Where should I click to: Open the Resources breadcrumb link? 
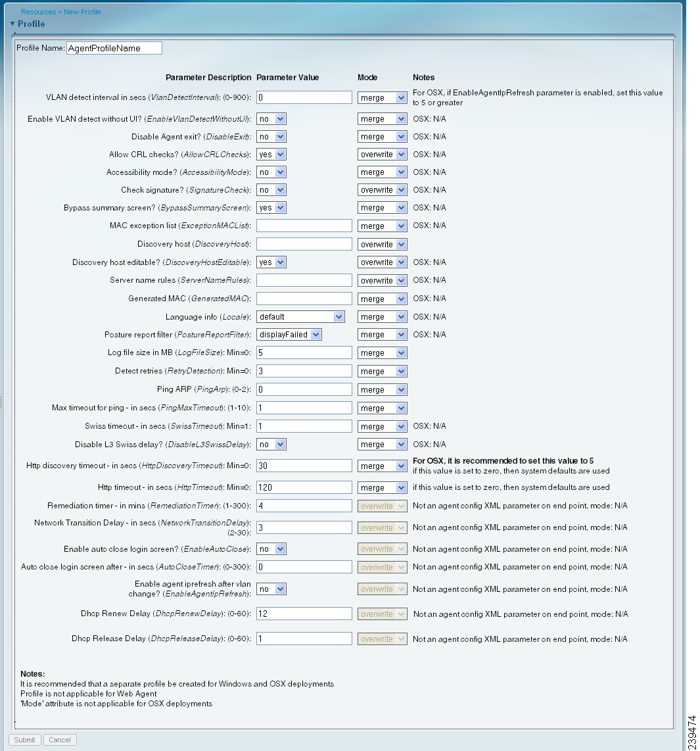38,12
